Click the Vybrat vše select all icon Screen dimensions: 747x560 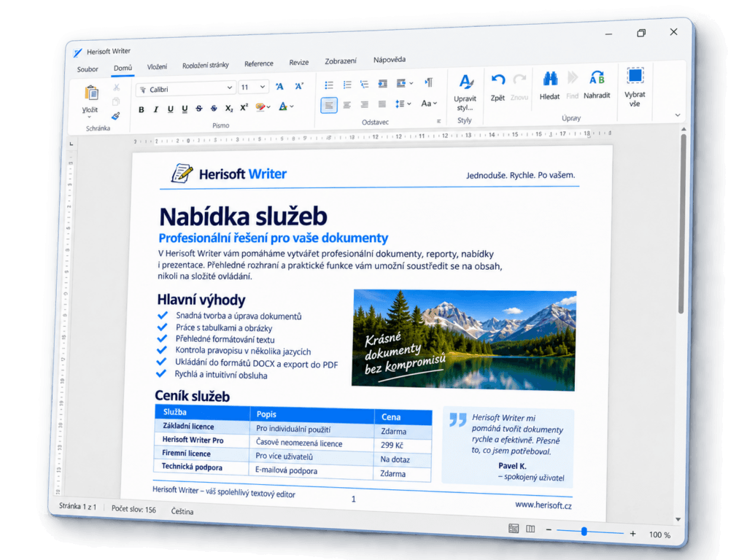click(635, 75)
